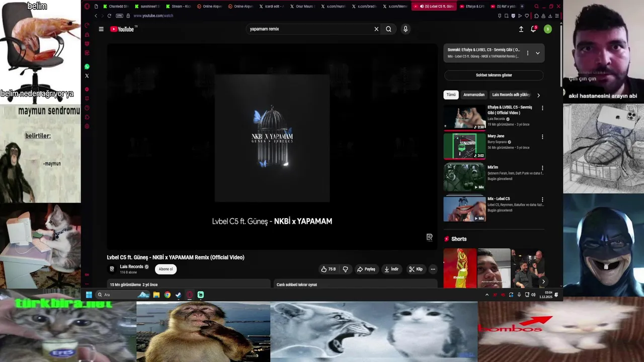Open the Opera sidebar speedometer icon

coord(87,25)
